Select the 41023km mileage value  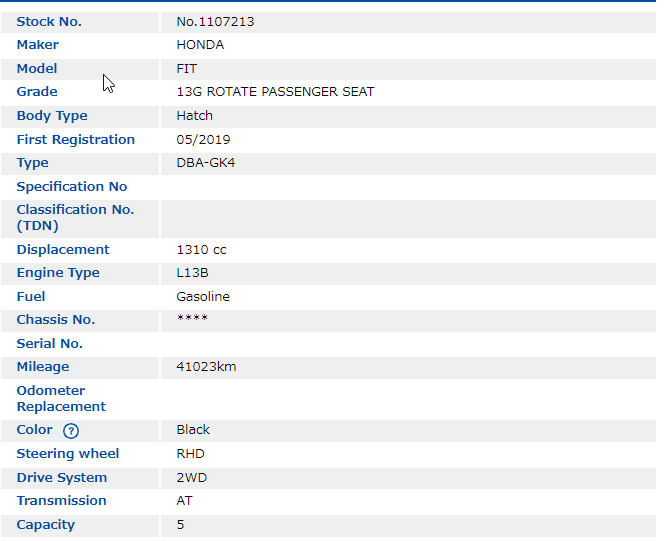coord(206,367)
